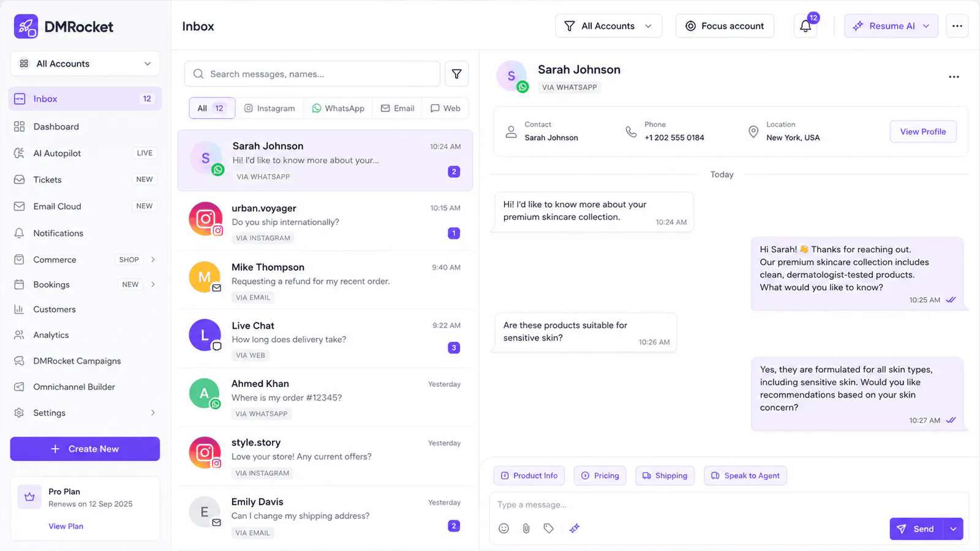Click the Focus account button
Image resolution: width=980 pixels, height=551 pixels.
click(725, 26)
